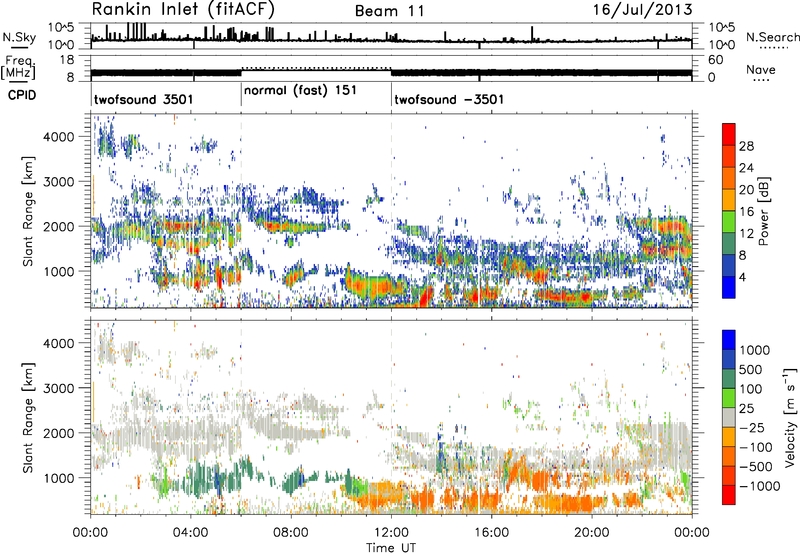Click the '16:00' time axis tick

[x=491, y=533]
